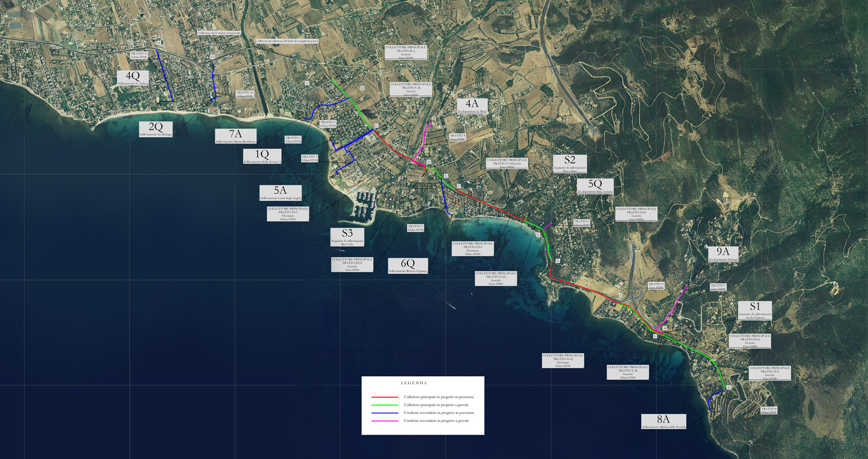The width and height of the screenshot is (868, 459).
Task: Click the 4Q station label
Action: pyautogui.click(x=133, y=79)
